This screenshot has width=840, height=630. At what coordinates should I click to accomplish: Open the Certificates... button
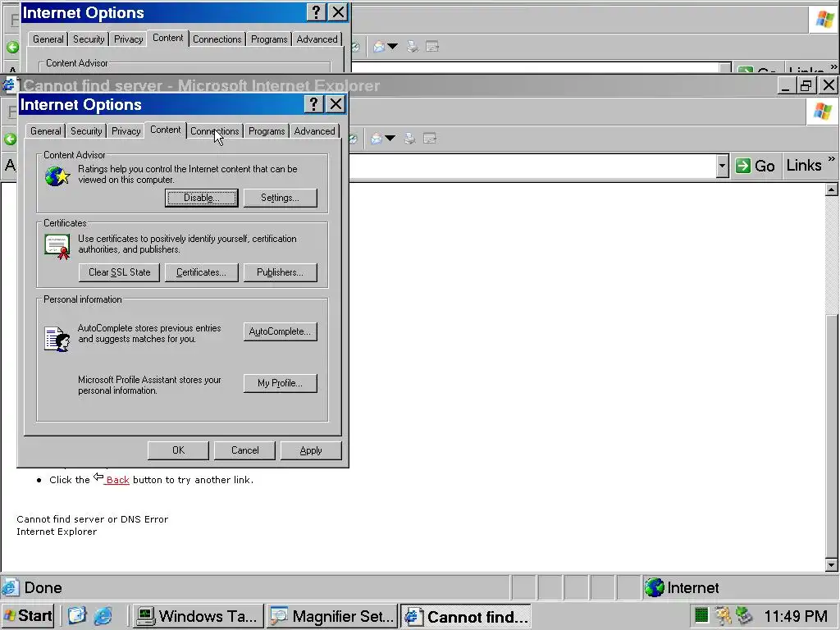coord(202,272)
